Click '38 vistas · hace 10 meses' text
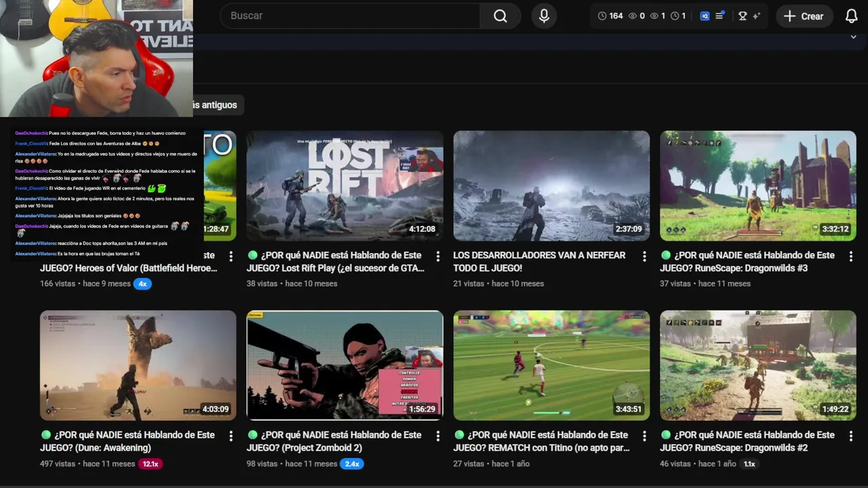868x488 pixels. point(292,284)
